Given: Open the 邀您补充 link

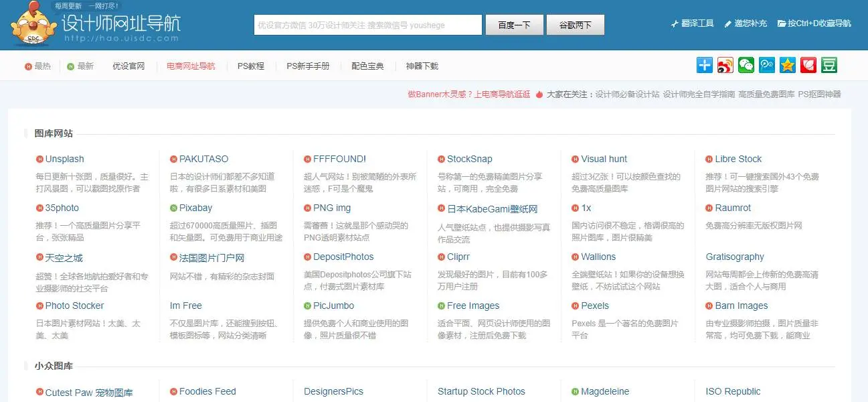Looking at the screenshot, I should pos(751,23).
